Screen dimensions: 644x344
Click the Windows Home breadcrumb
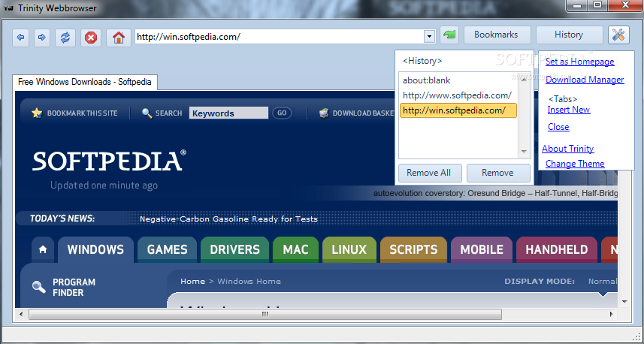[249, 281]
